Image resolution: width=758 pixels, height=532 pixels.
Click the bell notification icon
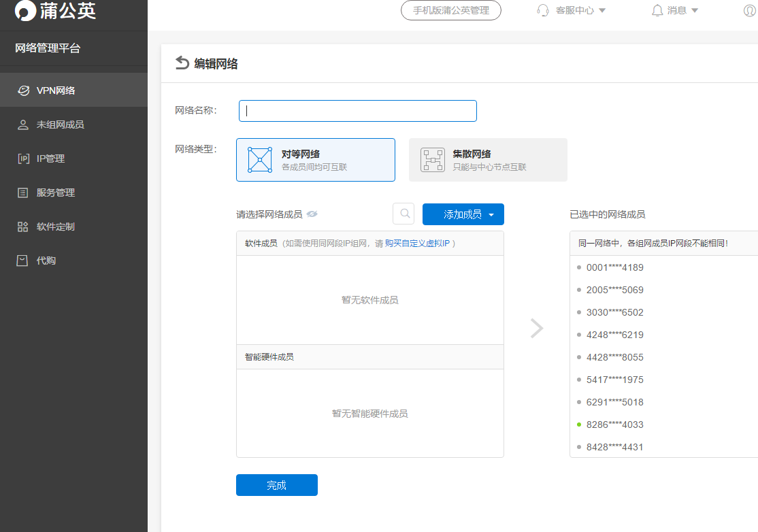pyautogui.click(x=657, y=10)
